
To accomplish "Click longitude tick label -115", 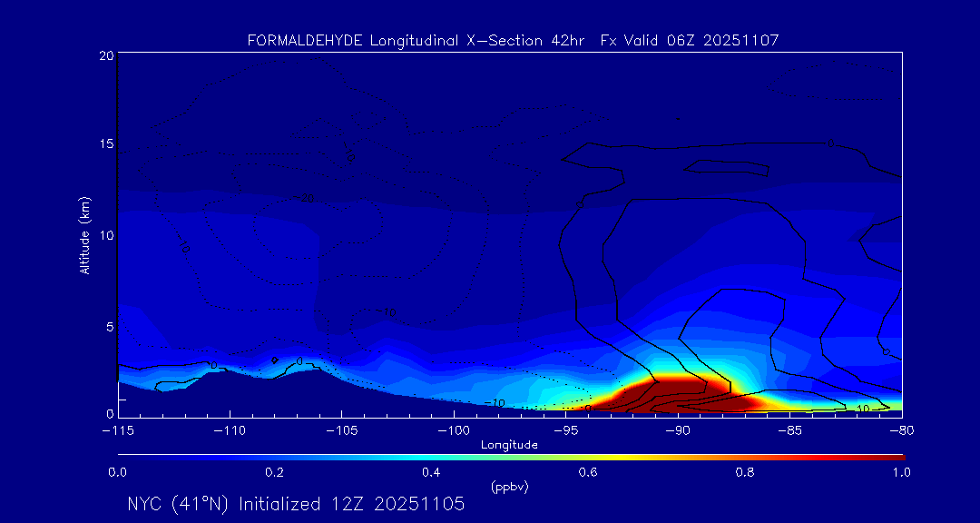I will [118, 431].
